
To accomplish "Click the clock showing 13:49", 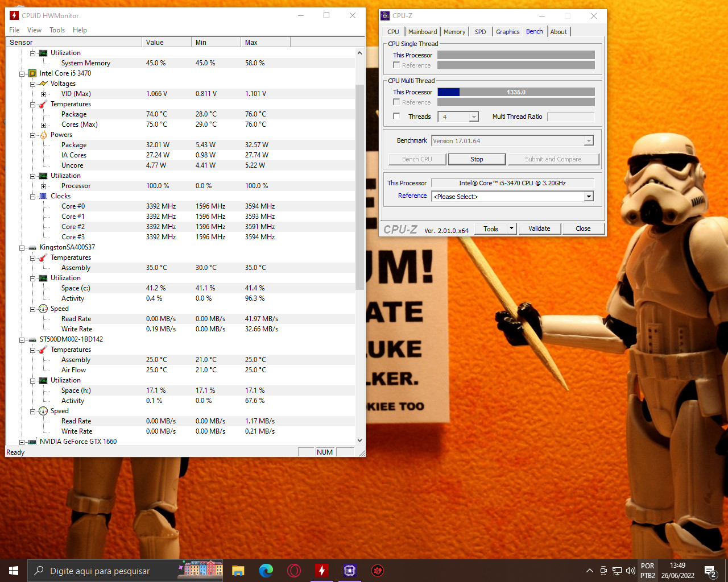I will (x=677, y=566).
